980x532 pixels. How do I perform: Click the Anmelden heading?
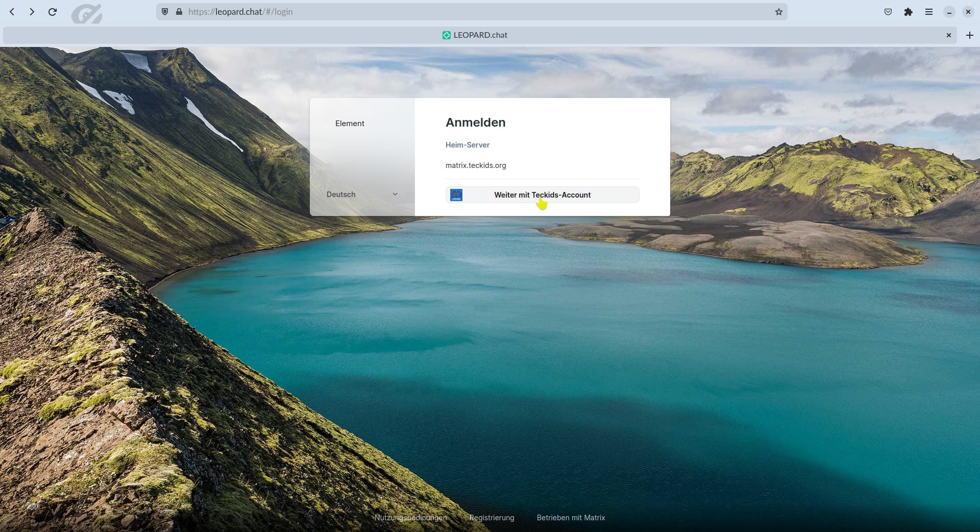point(476,123)
